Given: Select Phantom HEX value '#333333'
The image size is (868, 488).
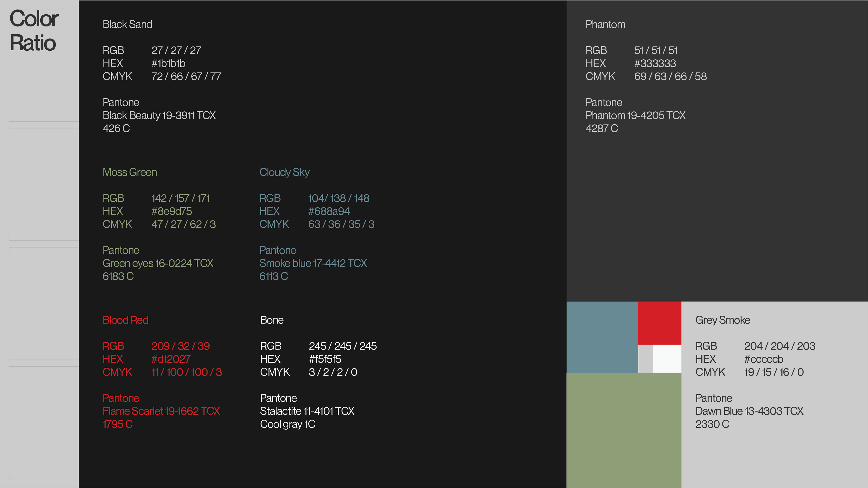Looking at the screenshot, I should (x=655, y=63).
